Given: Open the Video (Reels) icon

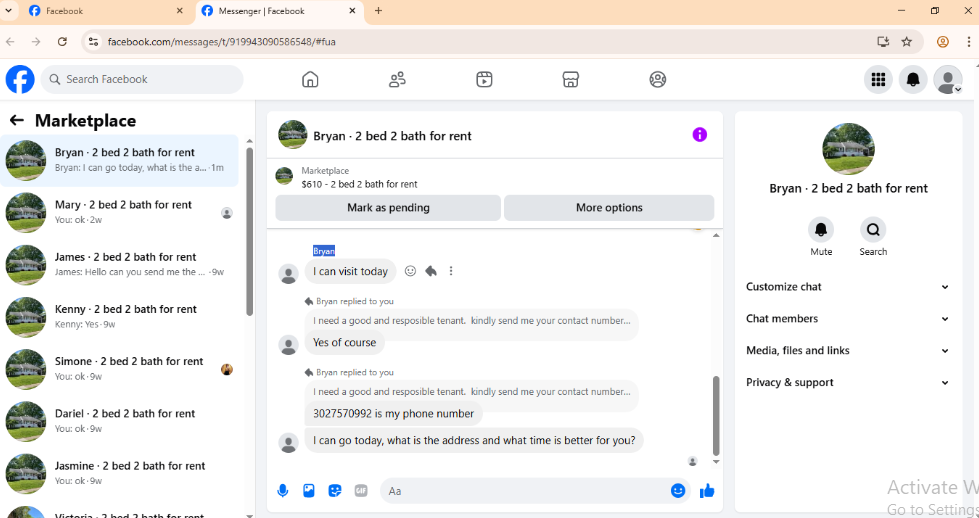Looking at the screenshot, I should coord(484,80).
